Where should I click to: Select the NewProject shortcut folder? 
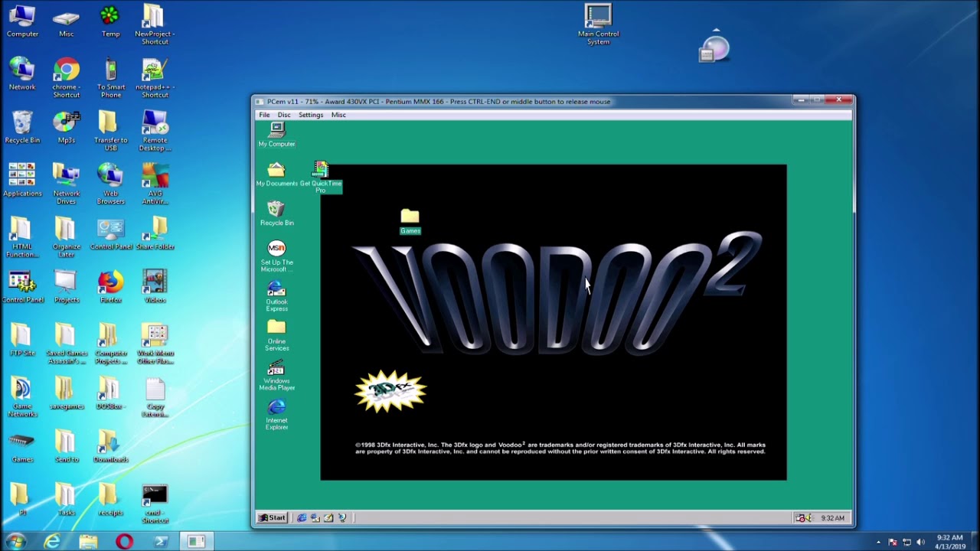click(x=155, y=24)
